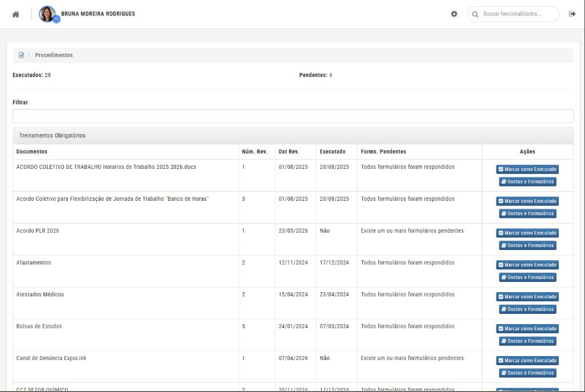This screenshot has height=392, width=585.
Task: Click execution date 23/04/2024
Action: pos(334,294)
